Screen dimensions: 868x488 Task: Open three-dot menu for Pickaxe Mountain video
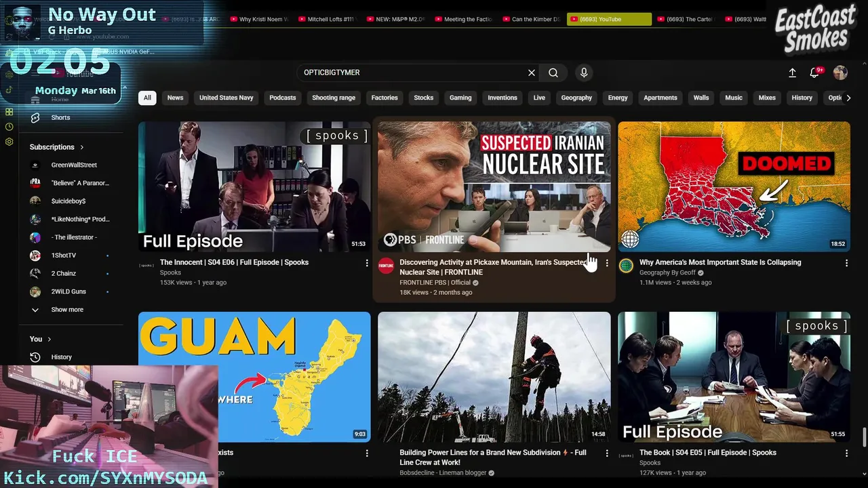pyautogui.click(x=607, y=263)
